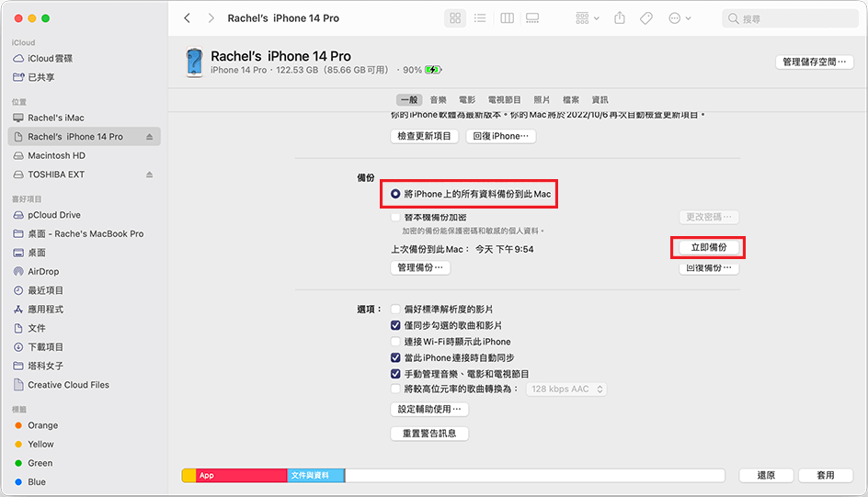Switch to 電影 tab
Image resolution: width=868 pixels, height=497 pixels.
(467, 99)
